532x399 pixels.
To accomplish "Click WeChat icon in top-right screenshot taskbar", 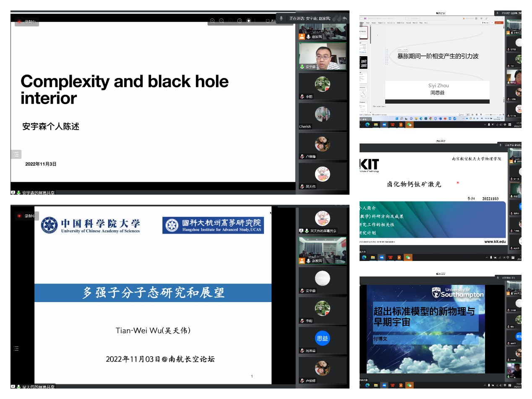I will pos(409,125).
